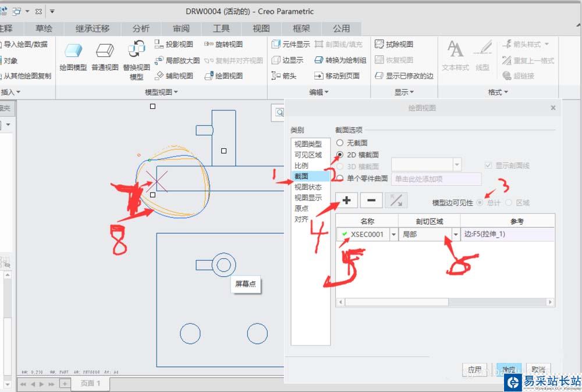Select 转换为绘制组 convert to draft group
The image size is (582, 392).
340,60
